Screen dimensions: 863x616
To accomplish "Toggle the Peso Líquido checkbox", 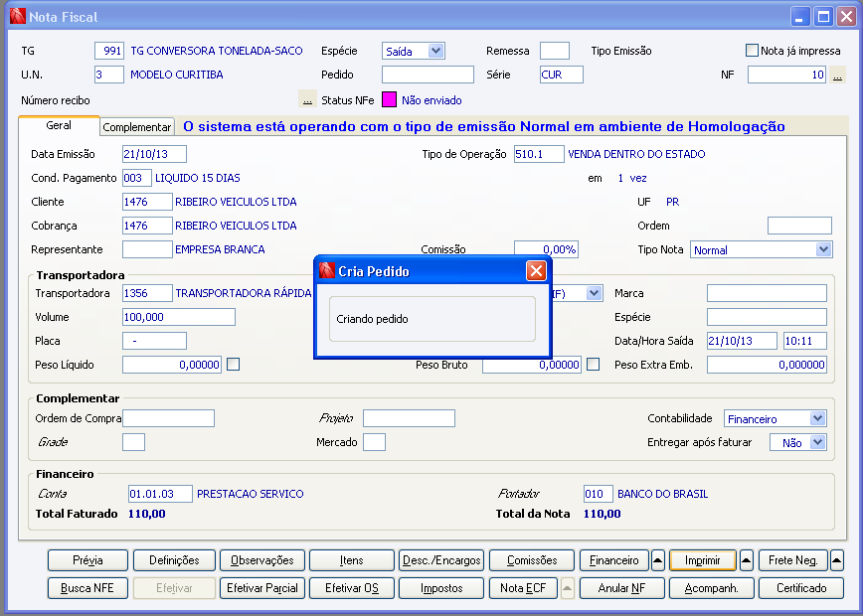I will (x=234, y=364).
